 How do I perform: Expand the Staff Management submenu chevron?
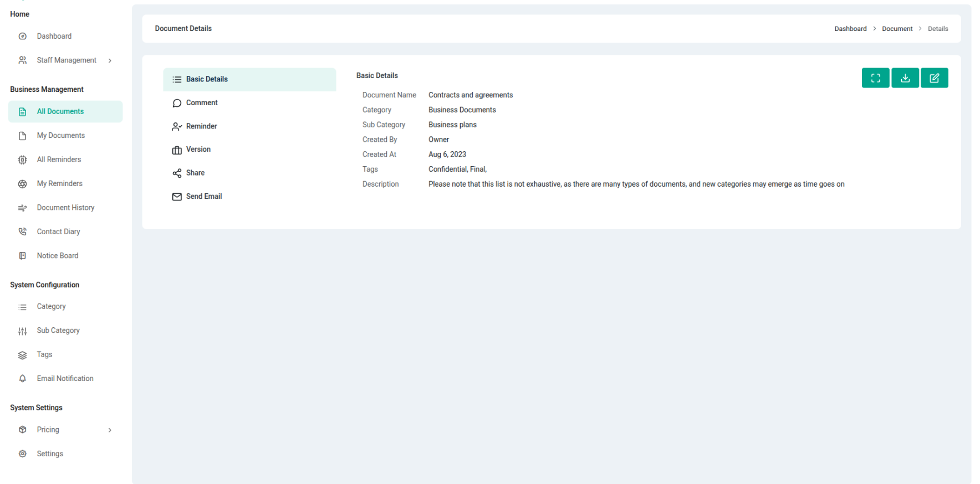pyautogui.click(x=110, y=60)
